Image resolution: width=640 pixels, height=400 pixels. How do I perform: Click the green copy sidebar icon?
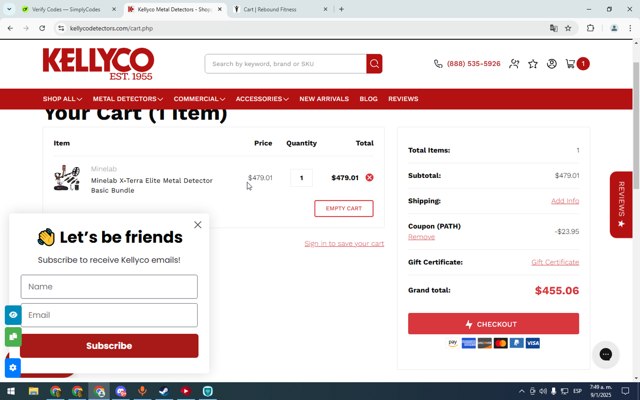click(13, 337)
